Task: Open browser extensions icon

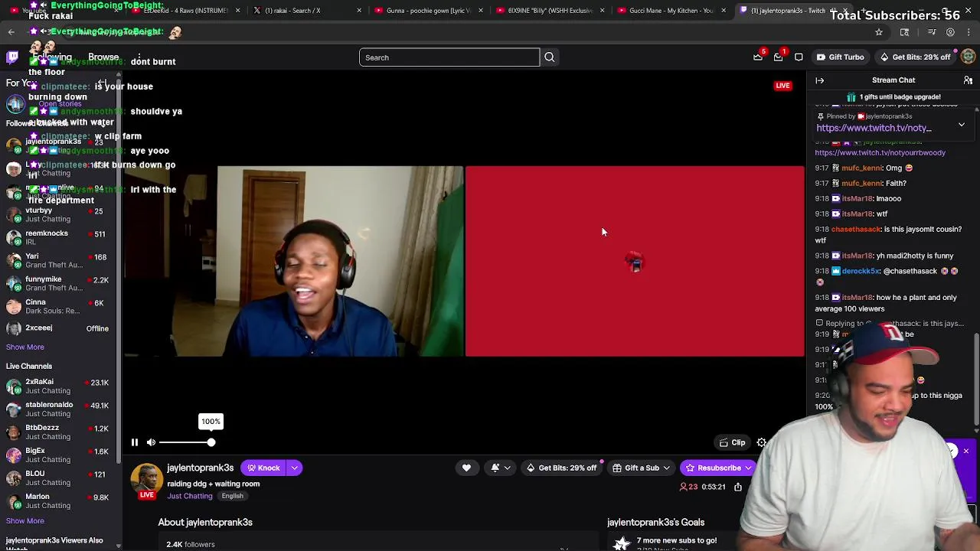Action: 904,32
